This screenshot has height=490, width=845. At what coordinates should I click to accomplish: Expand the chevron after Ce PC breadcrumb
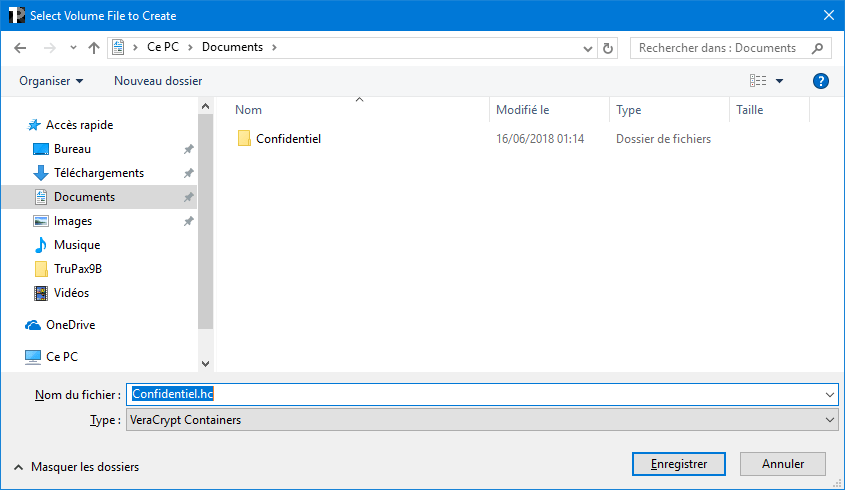190,47
